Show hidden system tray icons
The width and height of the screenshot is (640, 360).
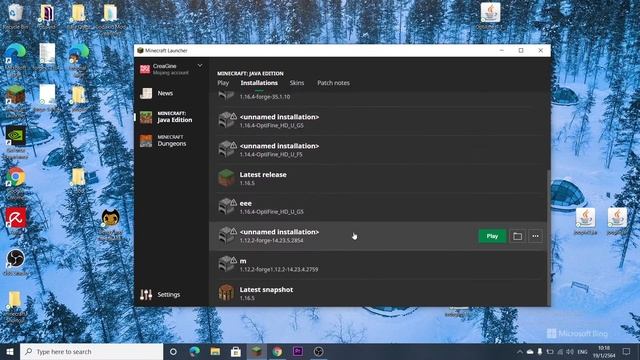click(520, 352)
